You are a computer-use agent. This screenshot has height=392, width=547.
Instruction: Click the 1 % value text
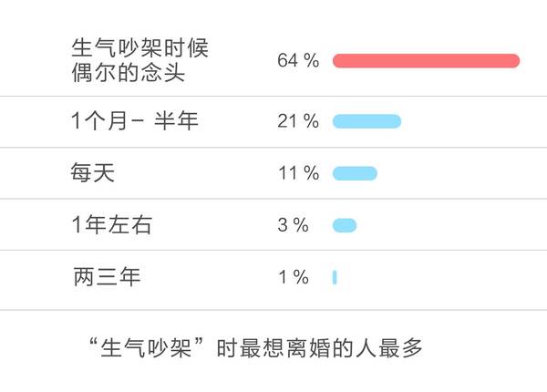(x=294, y=277)
